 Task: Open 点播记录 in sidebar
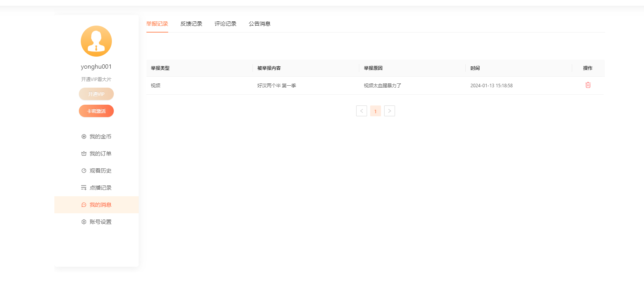(96, 188)
